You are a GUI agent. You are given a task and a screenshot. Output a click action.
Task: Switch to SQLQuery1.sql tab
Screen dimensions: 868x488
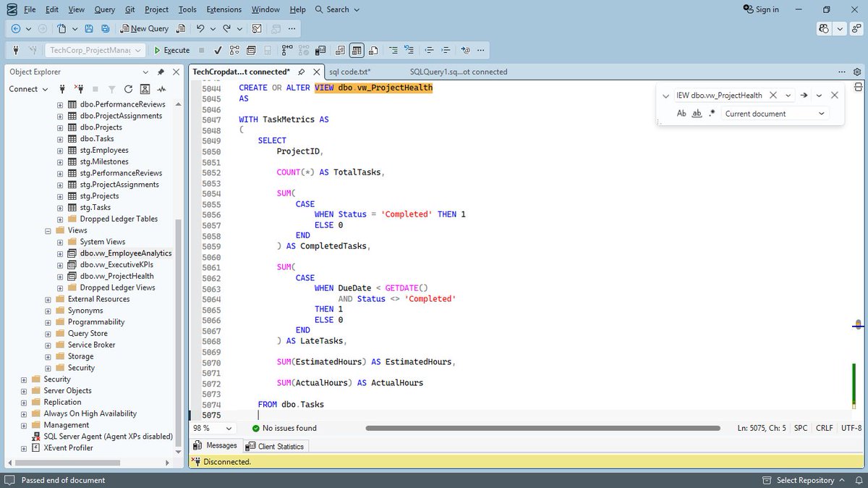pyautogui.click(x=459, y=72)
